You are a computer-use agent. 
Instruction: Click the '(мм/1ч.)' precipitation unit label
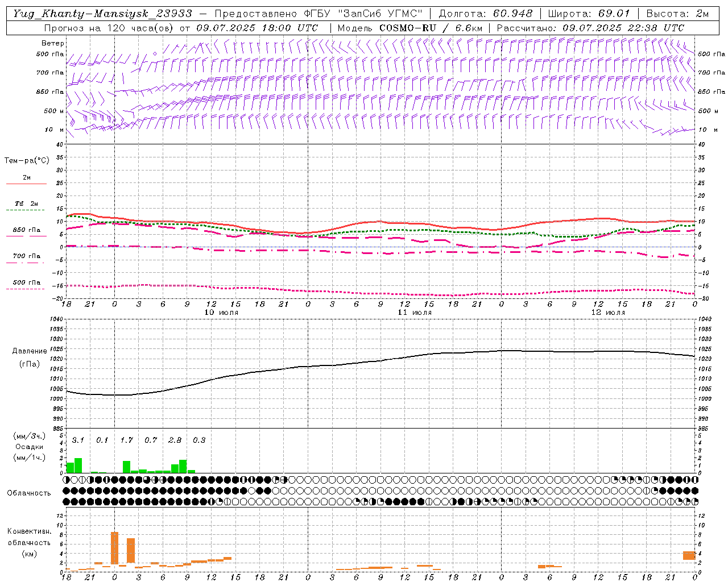point(29,458)
